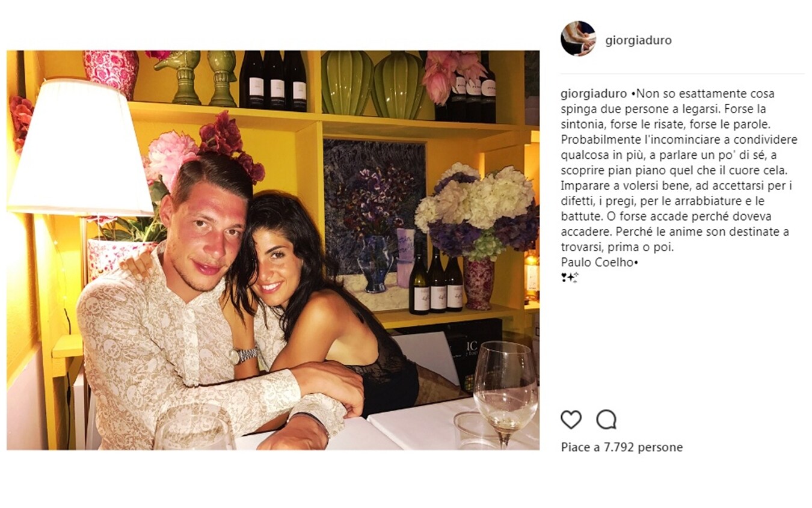Open the giorgiaduro profile avatar
This screenshot has height=508, width=812.
point(578,39)
